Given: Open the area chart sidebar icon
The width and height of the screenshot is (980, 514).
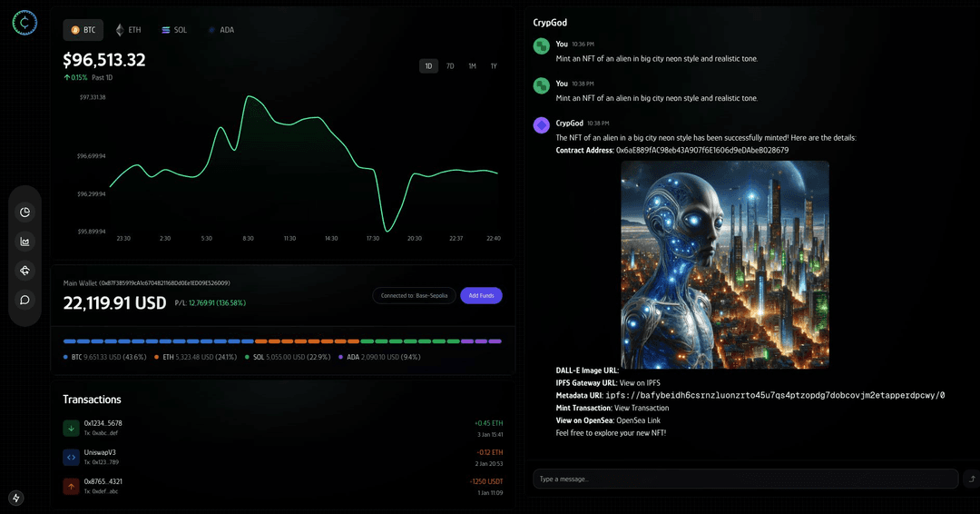Looking at the screenshot, I should coord(24,242).
